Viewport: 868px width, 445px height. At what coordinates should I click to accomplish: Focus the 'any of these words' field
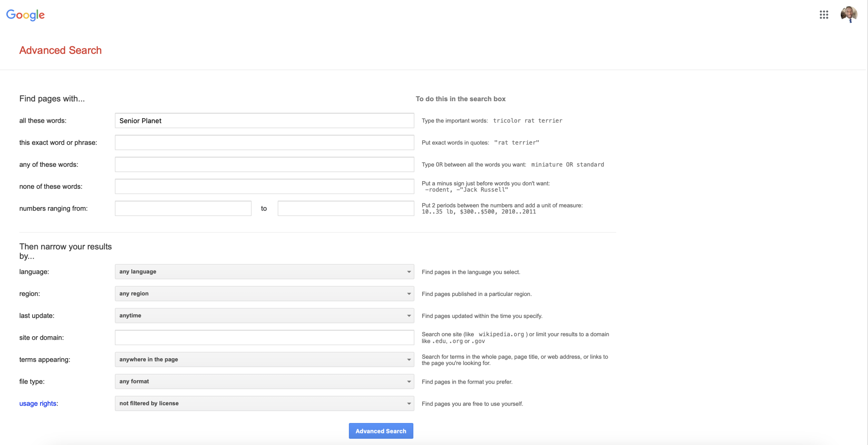pyautogui.click(x=264, y=165)
